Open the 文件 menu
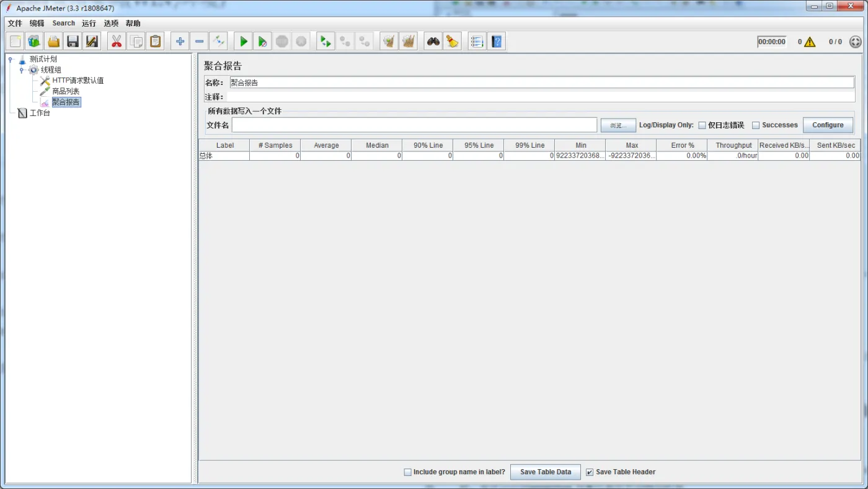 15,24
